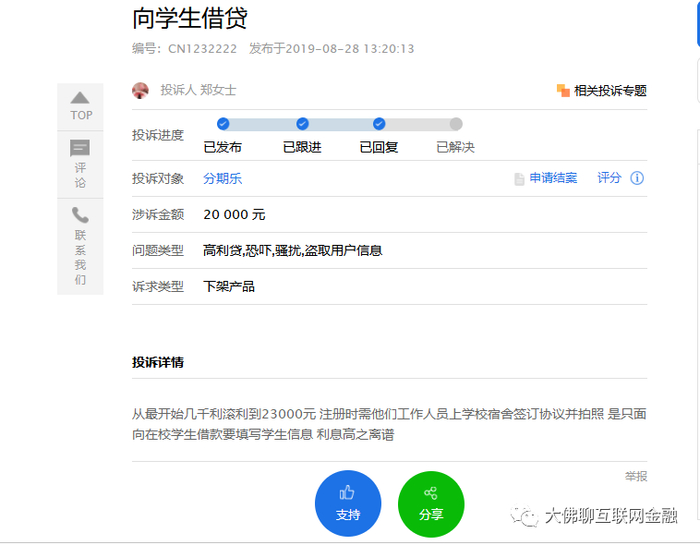Open the 分期乐 complaint target link
The image size is (700, 547).
(x=222, y=179)
